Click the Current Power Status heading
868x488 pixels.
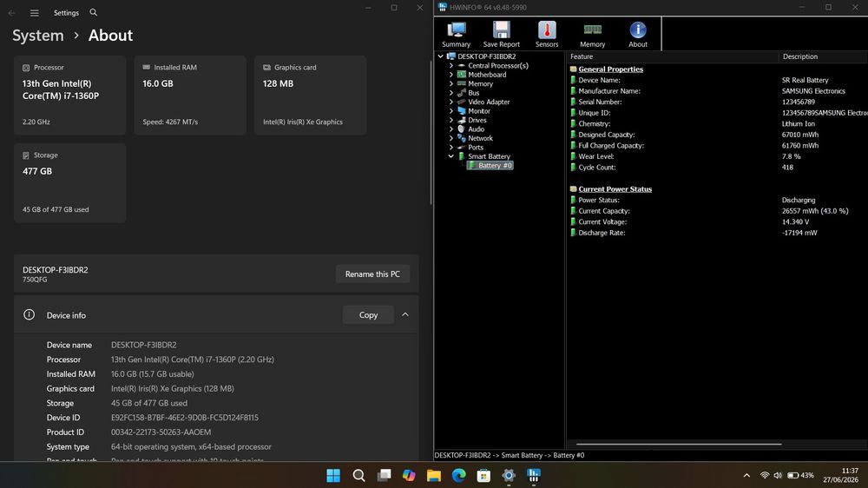(x=615, y=189)
